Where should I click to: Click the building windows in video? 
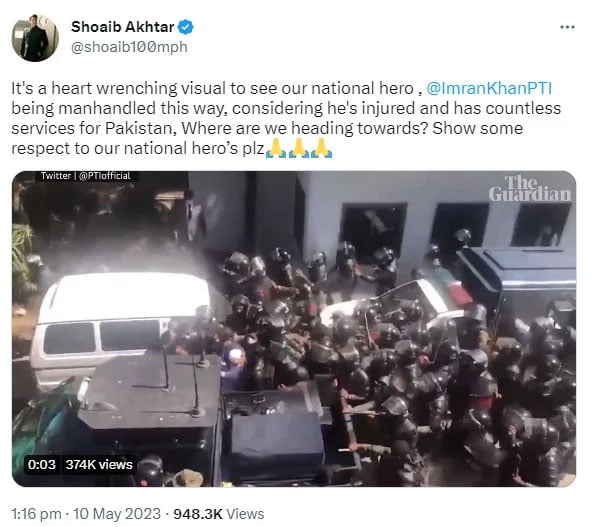tap(457, 225)
